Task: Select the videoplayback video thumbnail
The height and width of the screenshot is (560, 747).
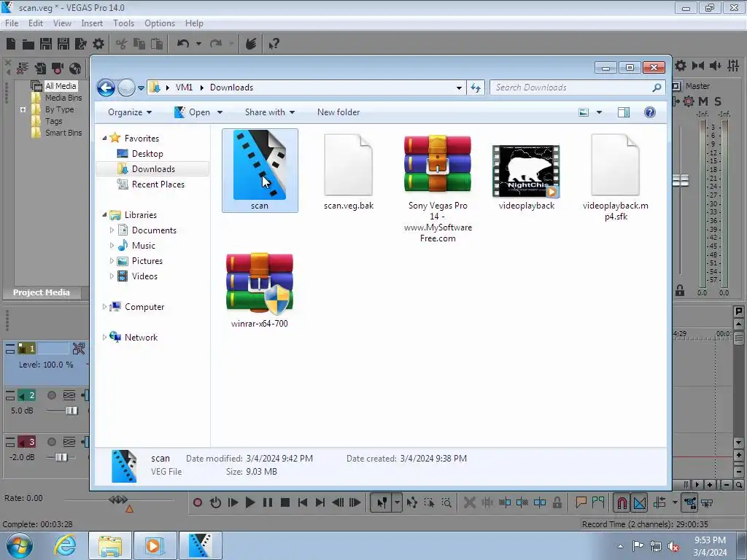Action: [x=526, y=171]
